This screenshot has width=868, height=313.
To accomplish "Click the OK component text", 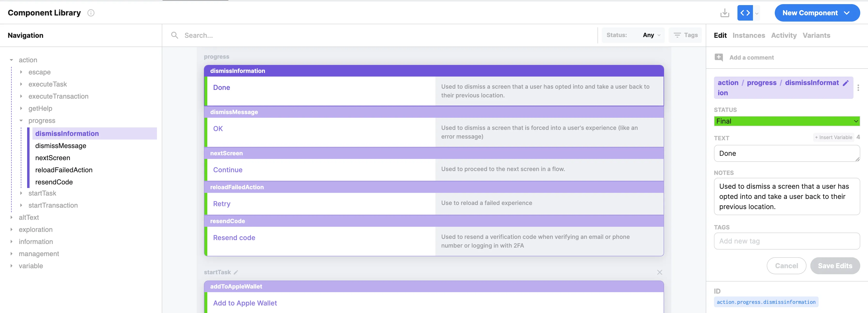I will click(x=218, y=129).
